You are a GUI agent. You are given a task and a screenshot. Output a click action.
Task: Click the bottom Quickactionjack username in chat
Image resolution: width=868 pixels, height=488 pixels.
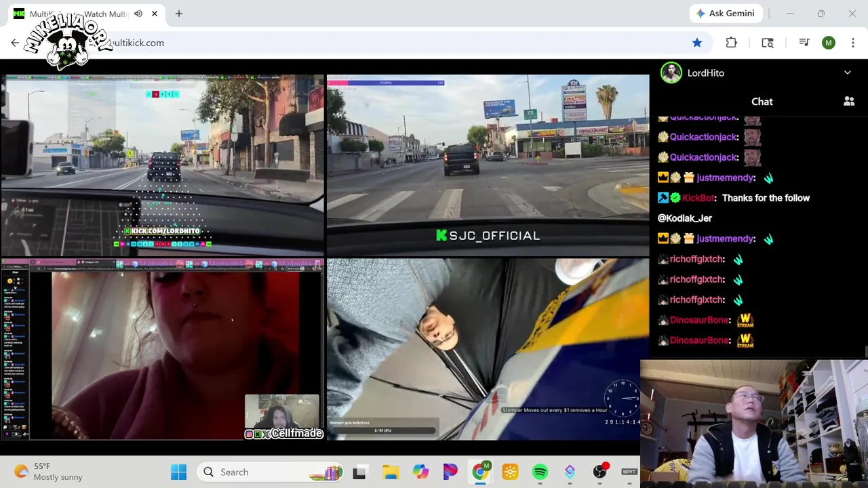click(x=704, y=157)
